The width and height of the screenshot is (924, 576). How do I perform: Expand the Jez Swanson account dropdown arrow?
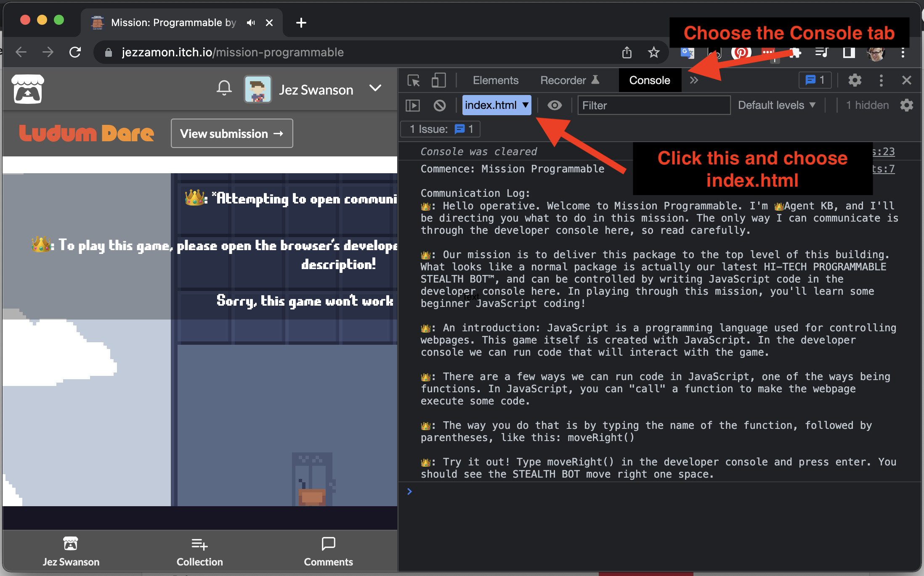point(375,88)
